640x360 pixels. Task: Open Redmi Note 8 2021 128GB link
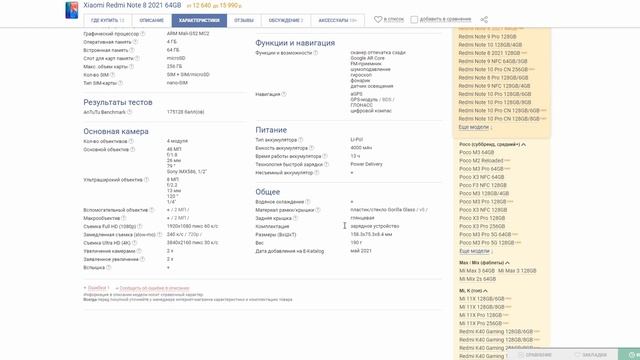(489, 53)
